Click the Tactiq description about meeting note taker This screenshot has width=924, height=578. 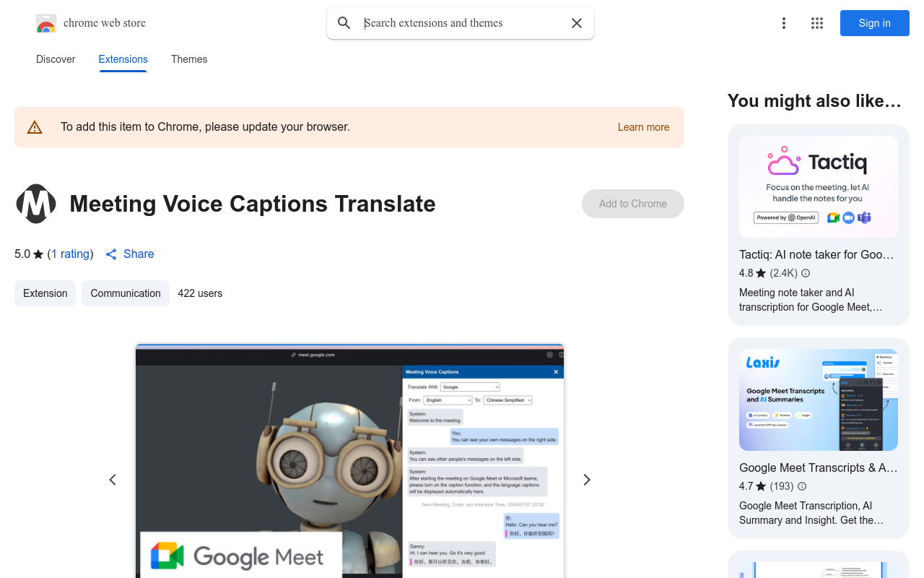(x=811, y=300)
